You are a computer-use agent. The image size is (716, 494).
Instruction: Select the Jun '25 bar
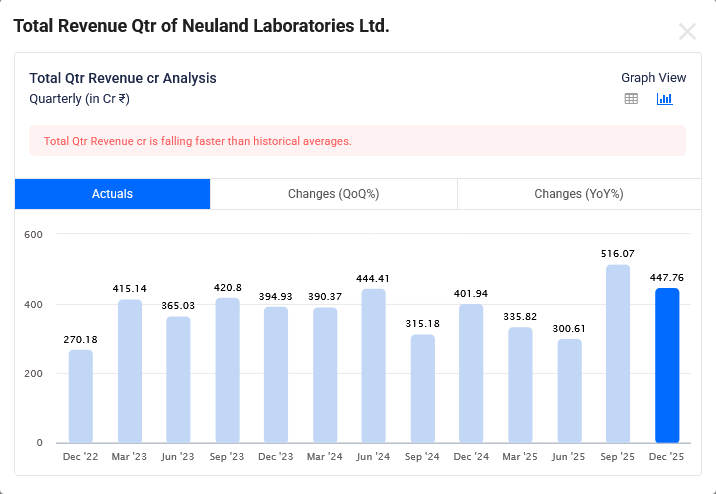coord(569,391)
